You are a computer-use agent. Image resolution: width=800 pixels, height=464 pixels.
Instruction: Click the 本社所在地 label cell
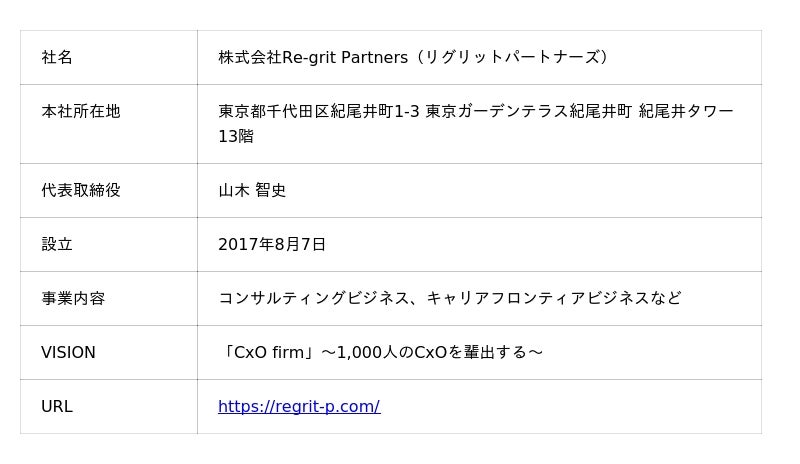[81, 112]
